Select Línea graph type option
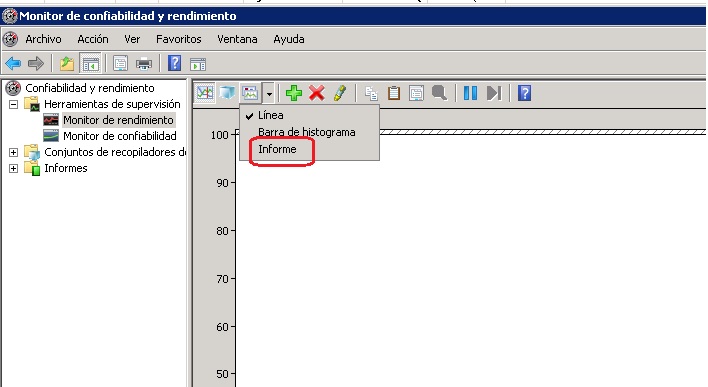Image resolution: width=708 pixels, height=387 pixels. click(x=309, y=115)
